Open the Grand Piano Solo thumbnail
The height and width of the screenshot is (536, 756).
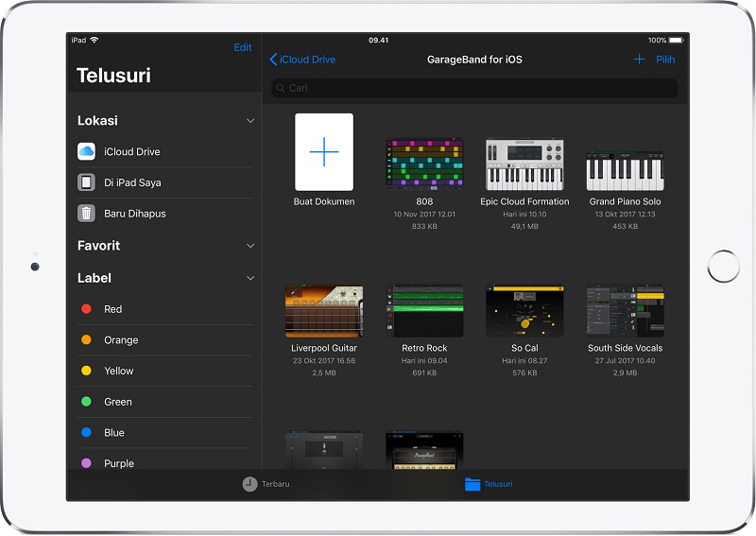pos(625,171)
